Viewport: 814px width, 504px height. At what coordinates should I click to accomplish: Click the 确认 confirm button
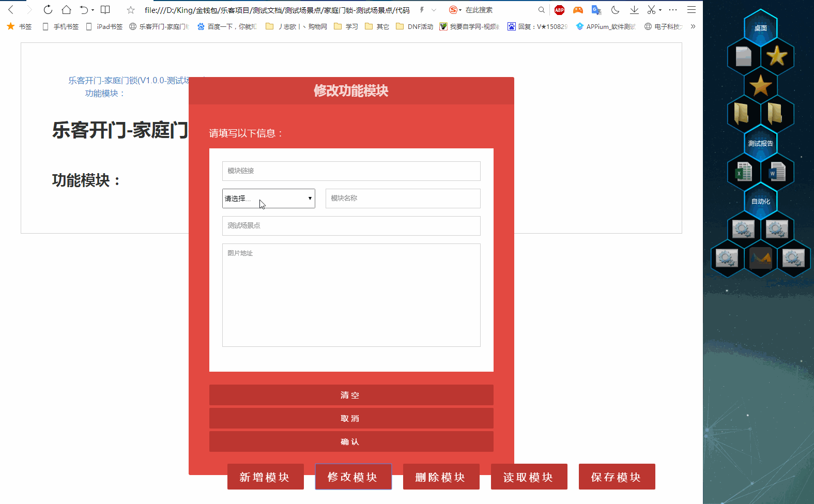351,441
